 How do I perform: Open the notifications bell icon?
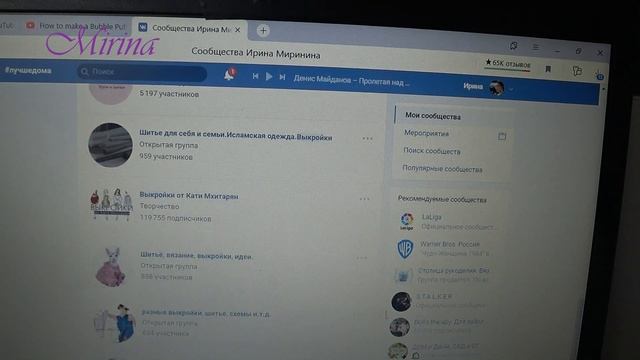coord(229,74)
